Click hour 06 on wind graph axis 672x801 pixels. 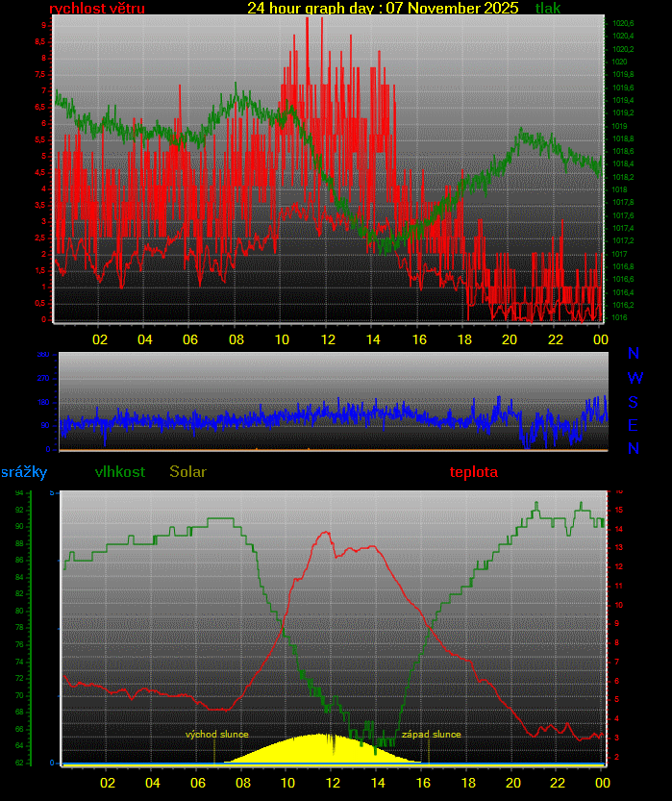tap(190, 339)
